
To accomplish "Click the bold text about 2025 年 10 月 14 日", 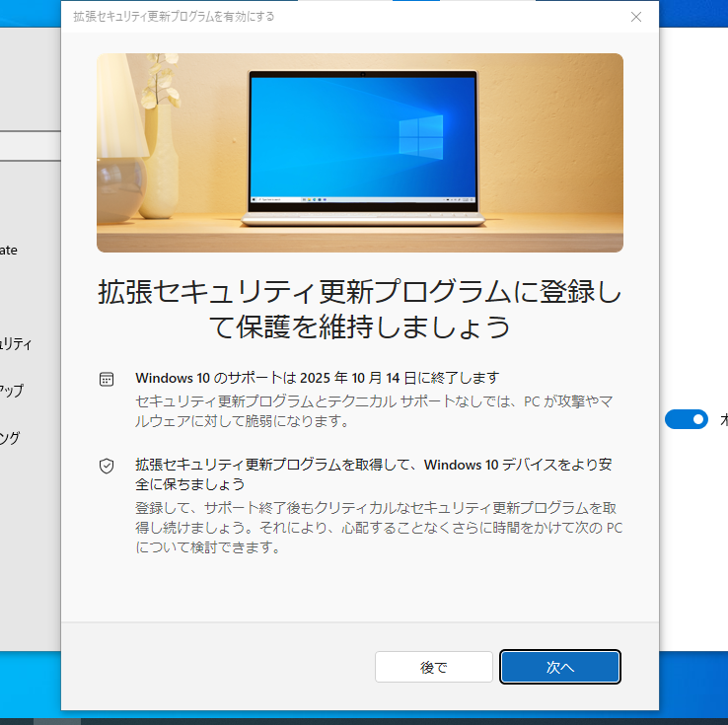I will pyautogui.click(x=317, y=378).
